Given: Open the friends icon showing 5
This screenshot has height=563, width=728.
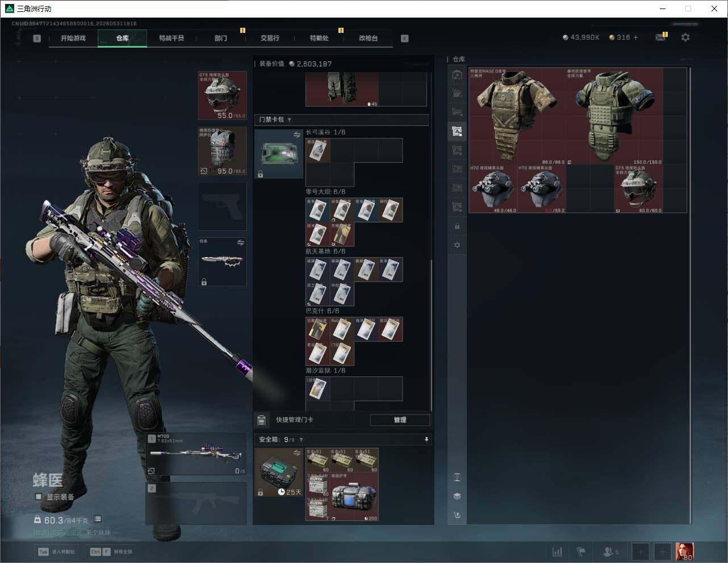Looking at the screenshot, I should (610, 552).
